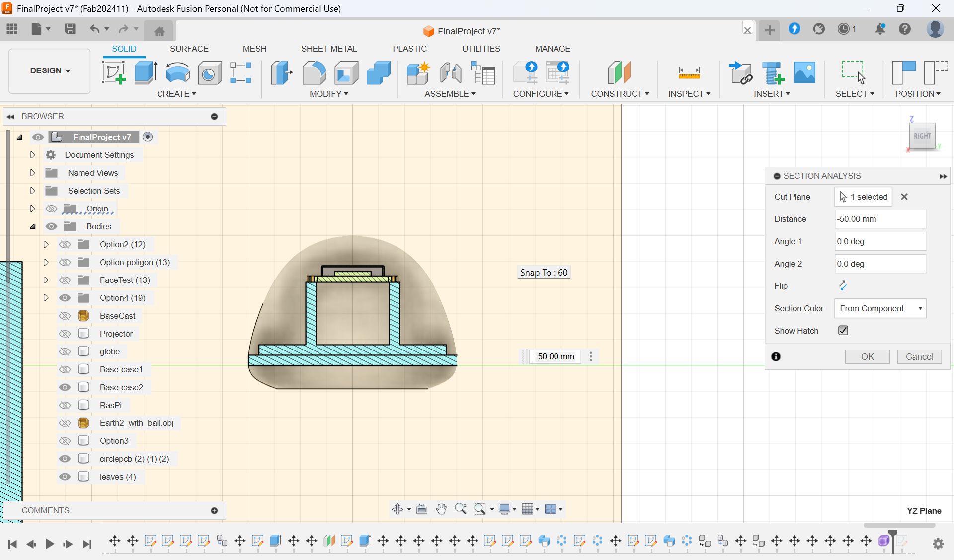The image size is (954, 560).
Task: Click the Insert Canvas image icon
Action: coord(804,73)
